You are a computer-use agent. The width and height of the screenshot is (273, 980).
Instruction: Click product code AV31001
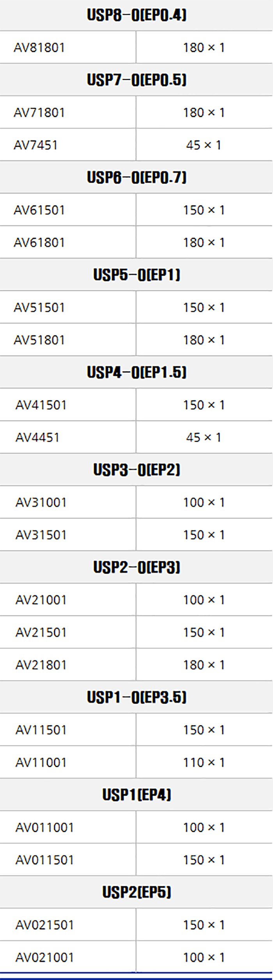(41, 502)
